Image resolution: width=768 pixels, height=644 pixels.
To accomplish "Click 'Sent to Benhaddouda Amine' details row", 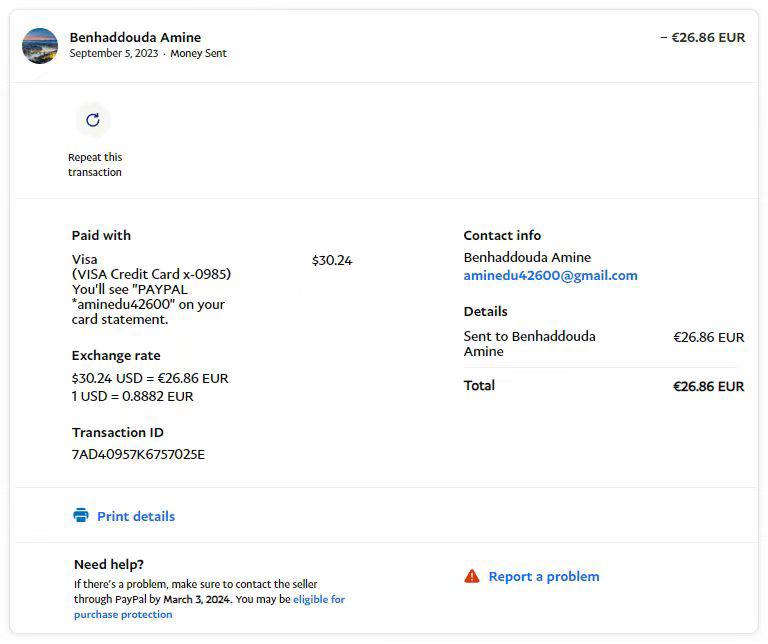I will (529, 343).
